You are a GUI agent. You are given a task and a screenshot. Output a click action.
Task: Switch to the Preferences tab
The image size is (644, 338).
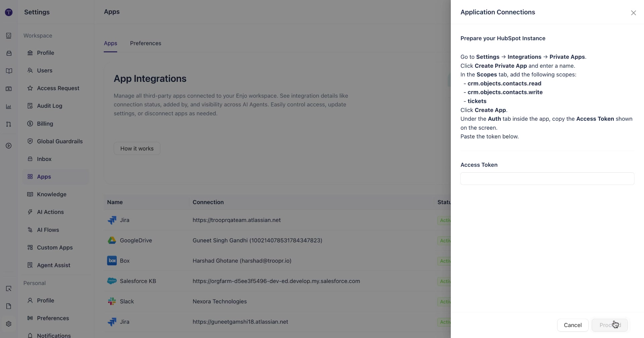point(146,43)
